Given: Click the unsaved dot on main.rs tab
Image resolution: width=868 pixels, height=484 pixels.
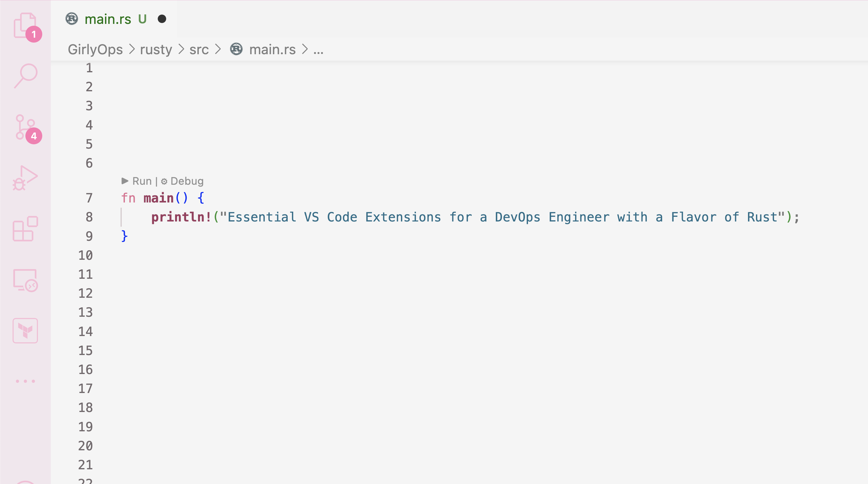Looking at the screenshot, I should click(162, 19).
